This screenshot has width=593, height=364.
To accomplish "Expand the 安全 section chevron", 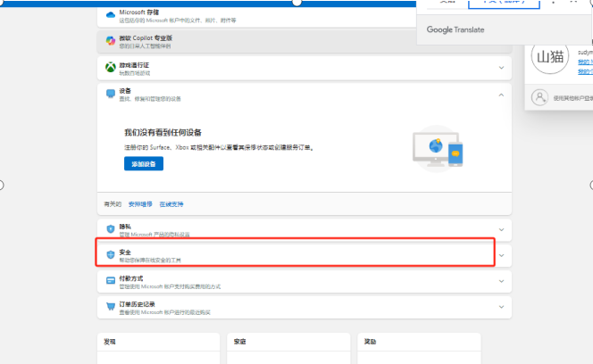I will (501, 255).
